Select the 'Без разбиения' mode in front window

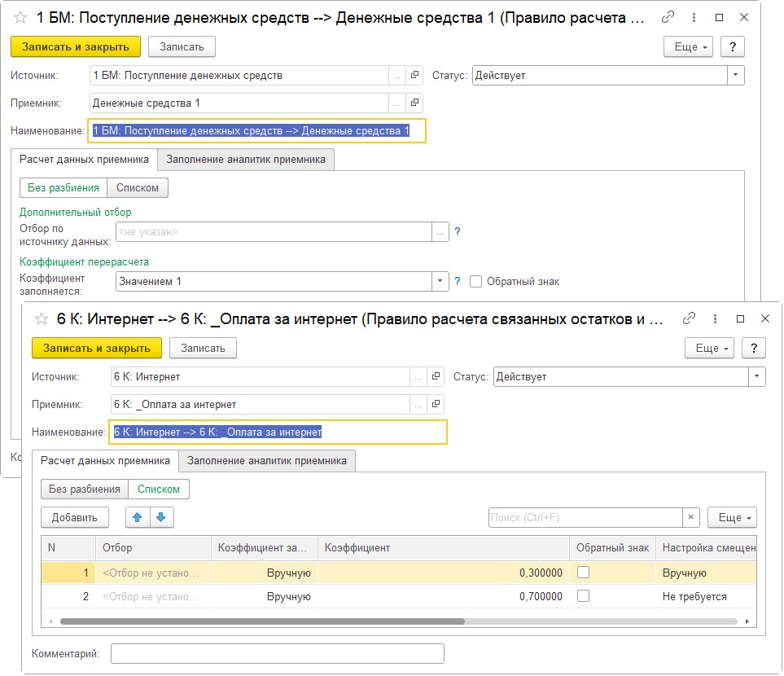pyautogui.click(x=85, y=489)
